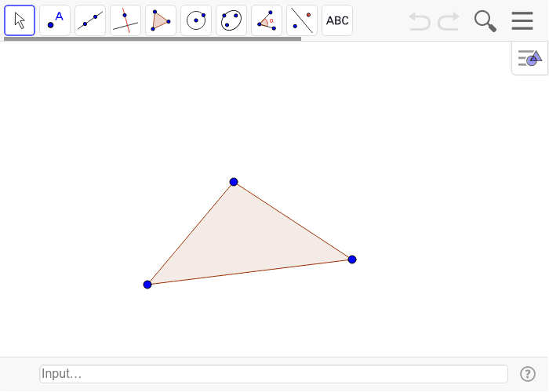Select the Ellipse tool
549x392 pixels.
(x=231, y=20)
